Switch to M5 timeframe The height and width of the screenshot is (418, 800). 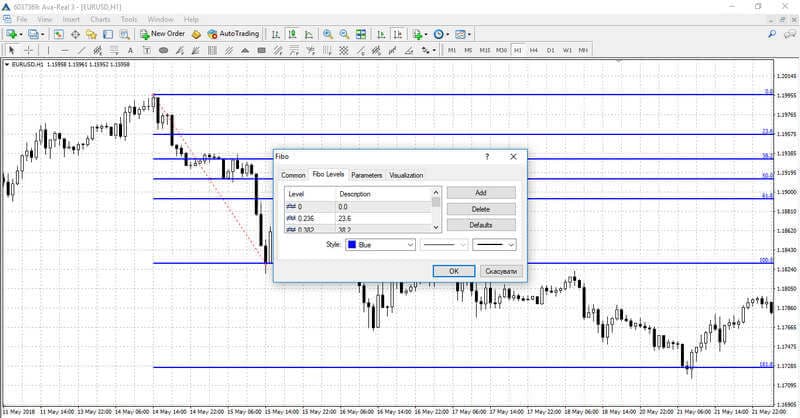coord(468,50)
